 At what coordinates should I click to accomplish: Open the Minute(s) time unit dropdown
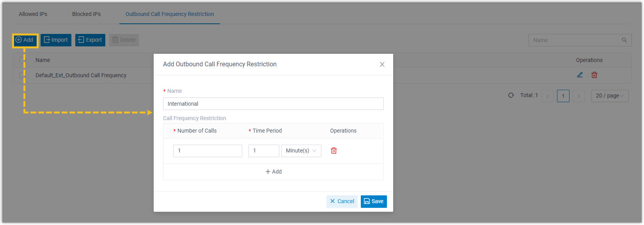click(301, 151)
